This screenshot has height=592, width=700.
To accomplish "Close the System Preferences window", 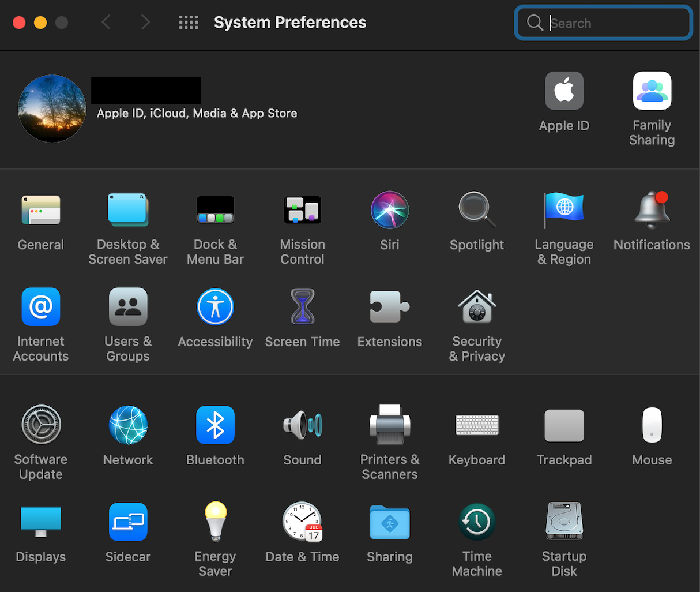I will pyautogui.click(x=19, y=23).
